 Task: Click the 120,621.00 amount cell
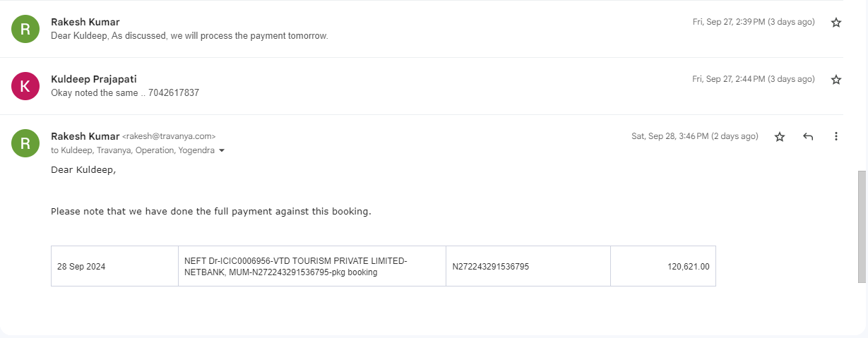click(663, 266)
